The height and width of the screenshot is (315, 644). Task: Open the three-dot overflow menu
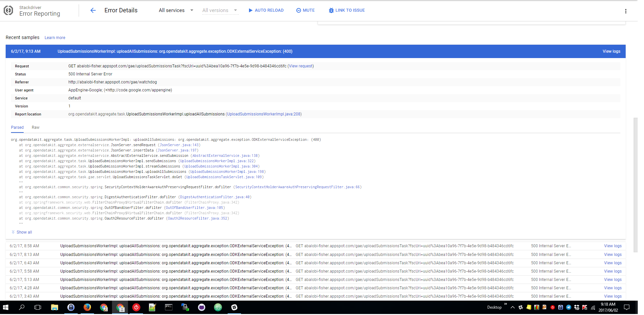coord(626,11)
